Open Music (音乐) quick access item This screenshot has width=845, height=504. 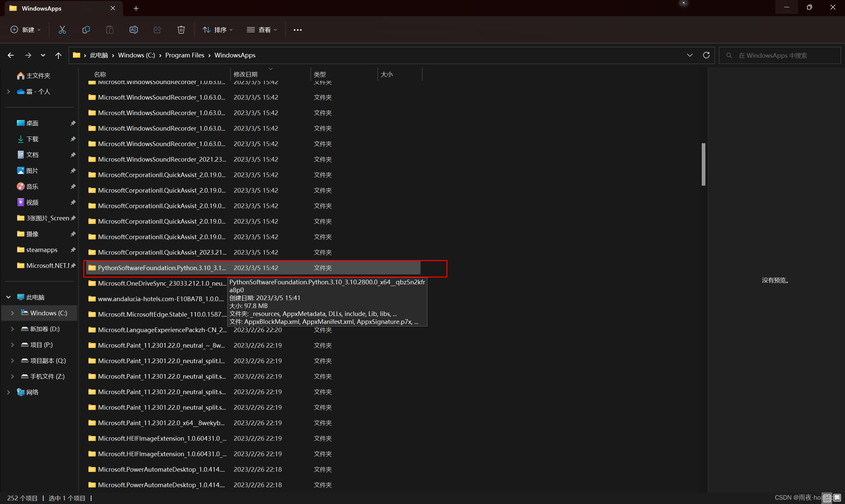coord(28,186)
